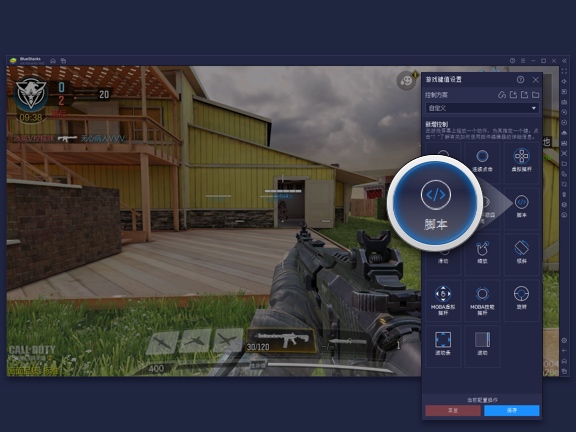Add the MOBA skill joystick control
Viewport: 576px width, 432px height.
[x=482, y=300]
